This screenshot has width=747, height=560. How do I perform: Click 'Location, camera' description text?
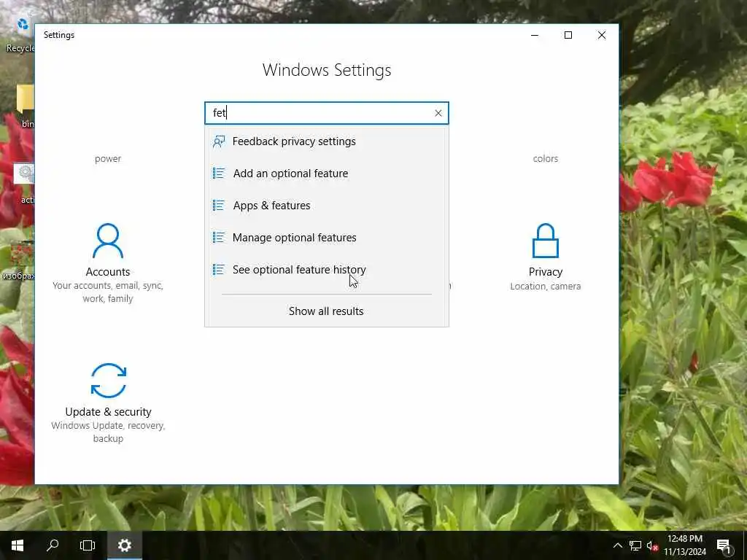click(546, 286)
